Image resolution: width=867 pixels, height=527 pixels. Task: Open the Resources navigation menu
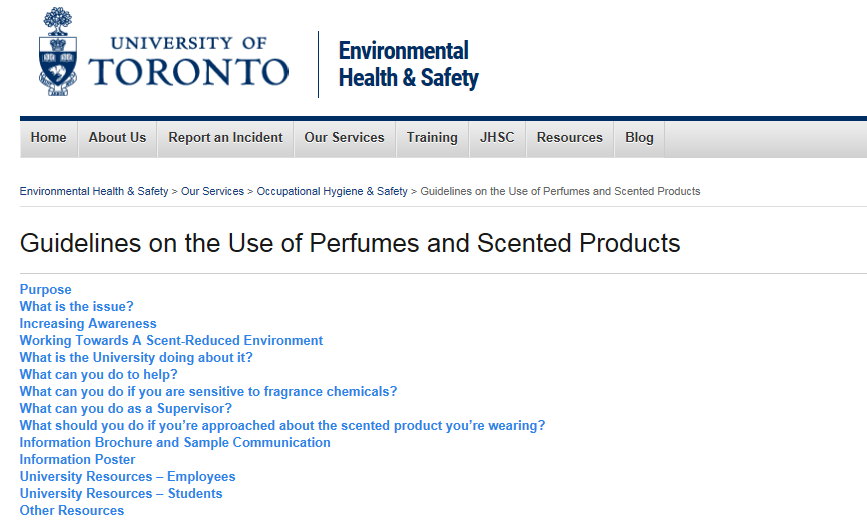569,138
